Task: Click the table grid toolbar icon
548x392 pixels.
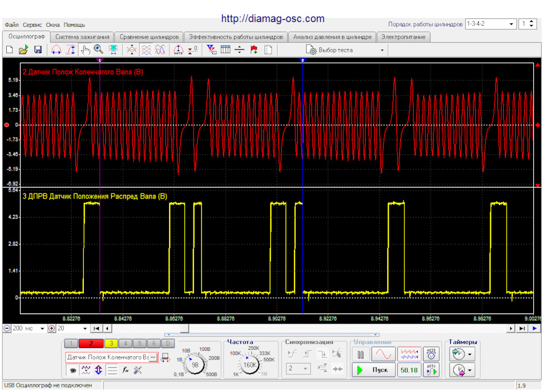Action: [225, 50]
